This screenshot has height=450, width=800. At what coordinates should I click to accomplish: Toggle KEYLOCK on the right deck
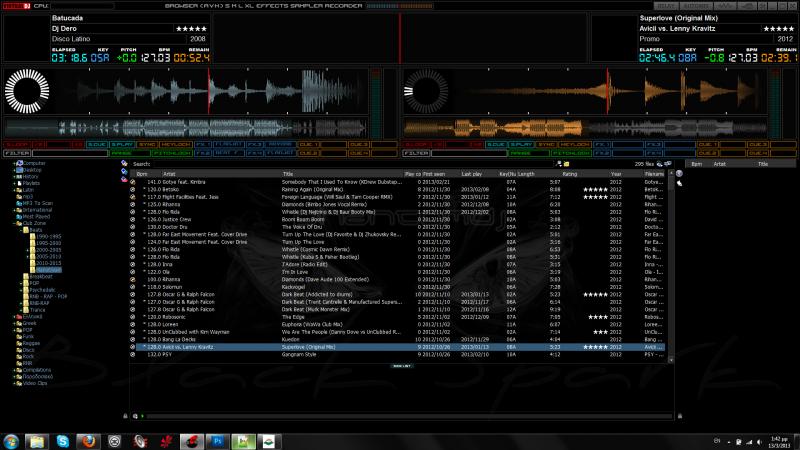pyautogui.click(x=575, y=145)
